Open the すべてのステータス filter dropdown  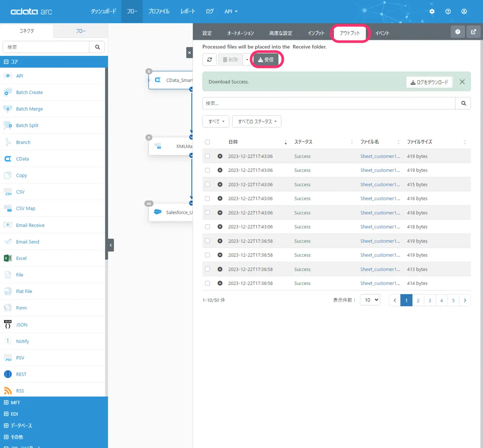(257, 122)
